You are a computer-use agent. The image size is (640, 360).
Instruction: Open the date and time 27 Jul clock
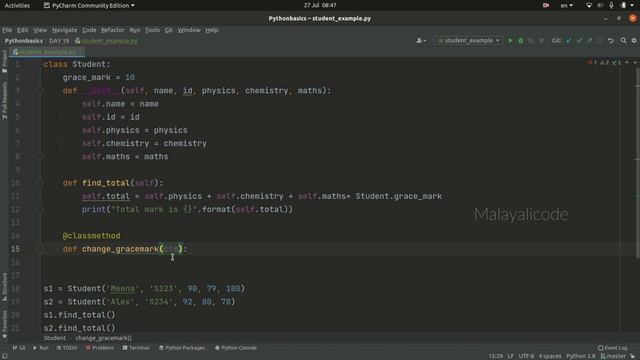(320, 5)
